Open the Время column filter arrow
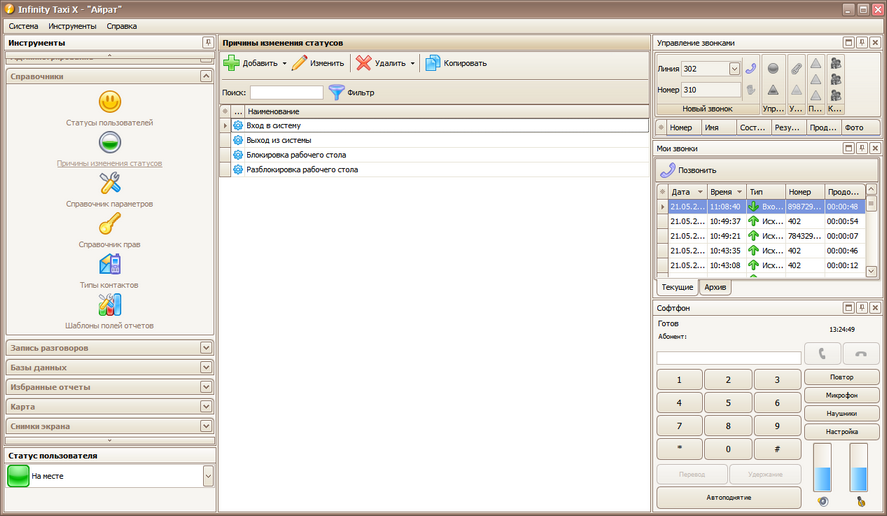This screenshot has width=887, height=516. (x=739, y=192)
